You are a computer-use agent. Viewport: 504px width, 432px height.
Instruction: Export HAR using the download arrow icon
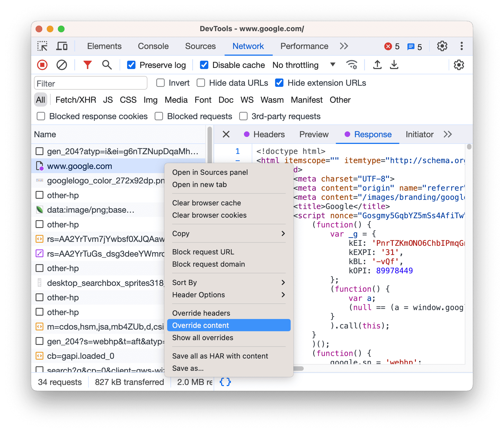coord(394,65)
